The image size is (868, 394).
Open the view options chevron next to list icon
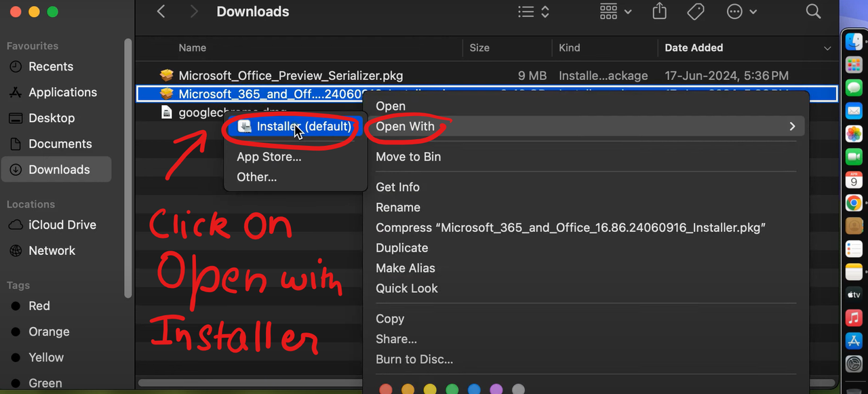pos(545,12)
